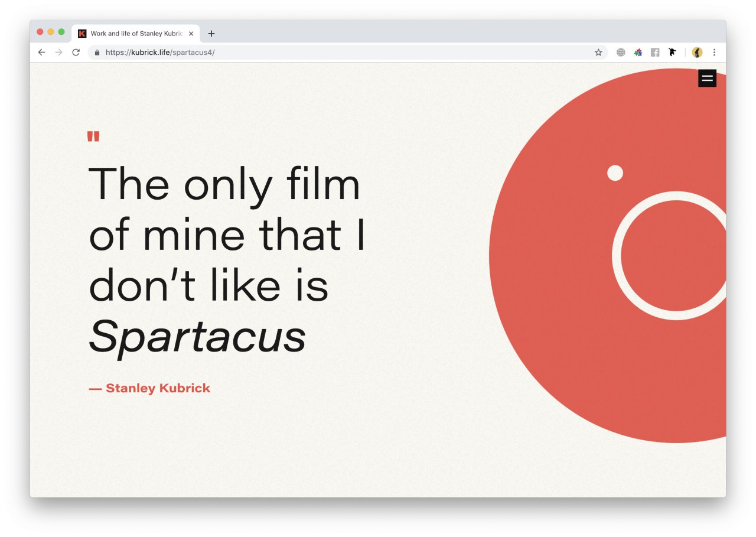Image resolution: width=756 pixels, height=537 pixels.
Task: Click the kubrick.life address bar
Action: click(347, 53)
